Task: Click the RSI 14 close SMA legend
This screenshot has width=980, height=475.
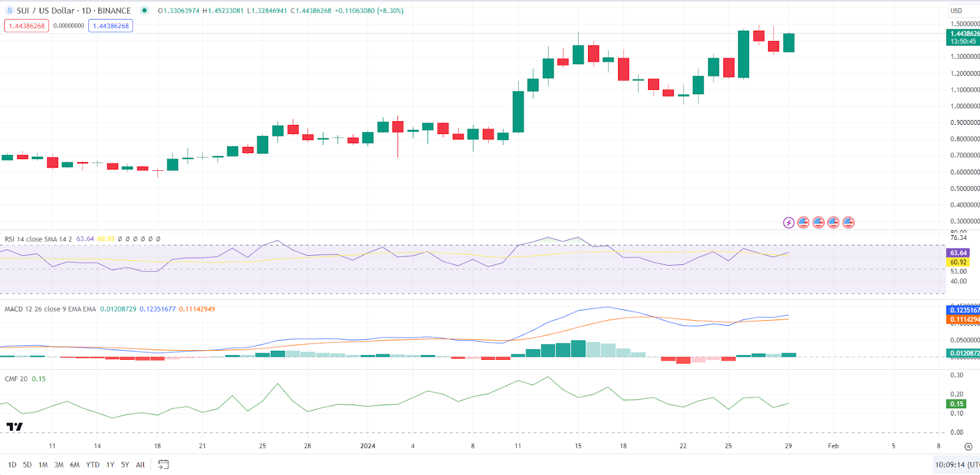Action: coord(38,239)
